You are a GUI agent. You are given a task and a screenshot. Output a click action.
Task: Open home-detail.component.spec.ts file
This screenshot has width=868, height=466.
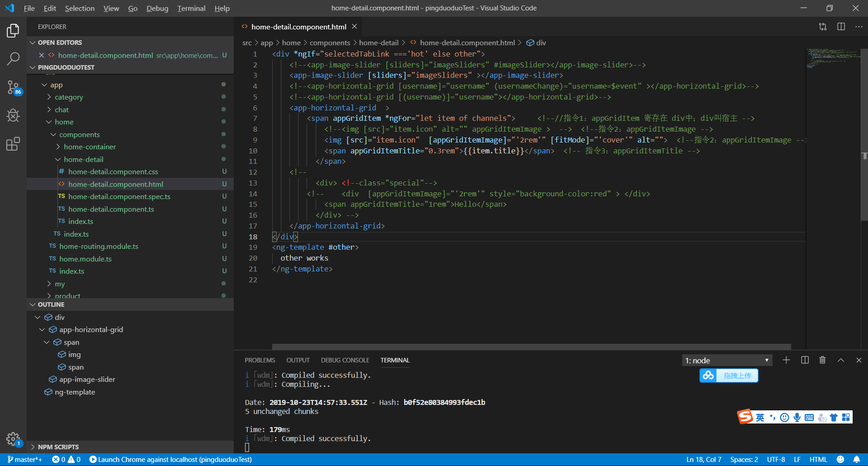130,197
